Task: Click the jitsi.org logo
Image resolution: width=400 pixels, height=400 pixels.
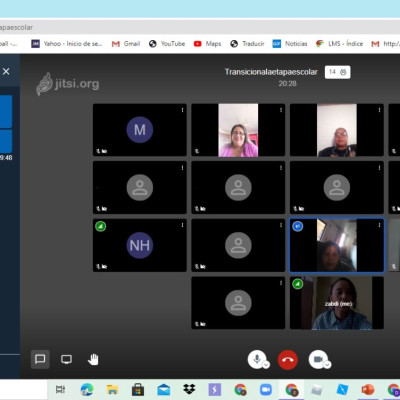Action: tap(68, 84)
